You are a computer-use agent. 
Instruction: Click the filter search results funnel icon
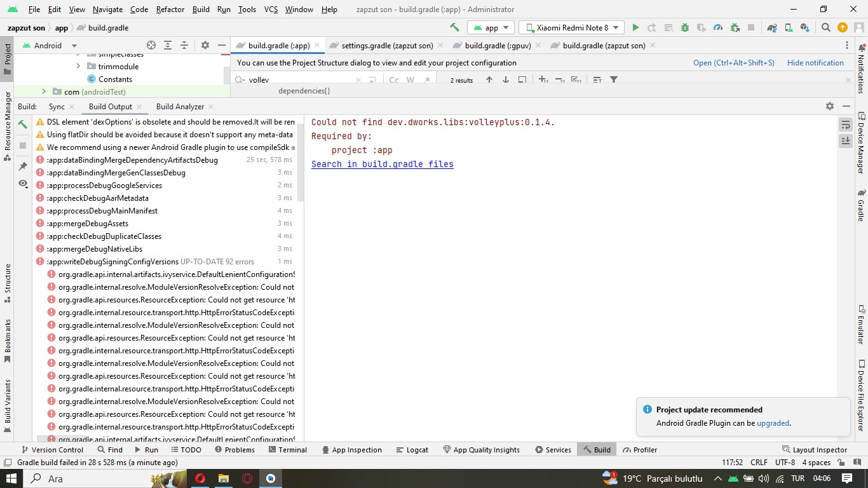point(614,80)
